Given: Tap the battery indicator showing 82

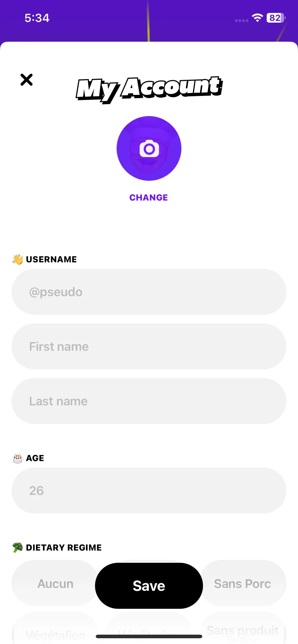Looking at the screenshot, I should pos(276,18).
